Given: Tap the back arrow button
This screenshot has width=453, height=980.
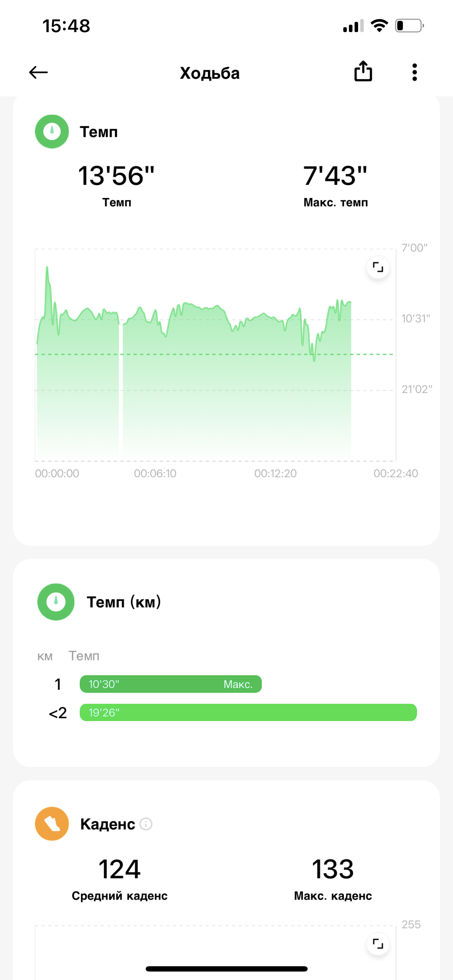Looking at the screenshot, I should [x=38, y=72].
